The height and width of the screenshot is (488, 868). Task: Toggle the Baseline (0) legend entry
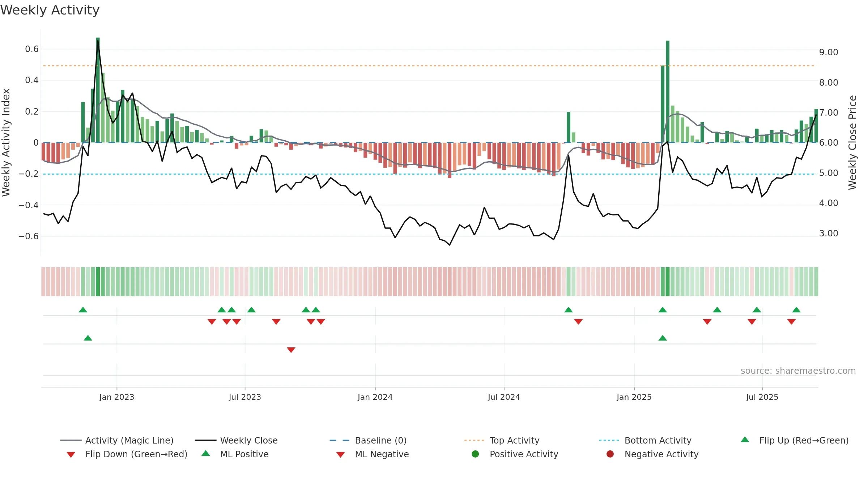(368, 440)
